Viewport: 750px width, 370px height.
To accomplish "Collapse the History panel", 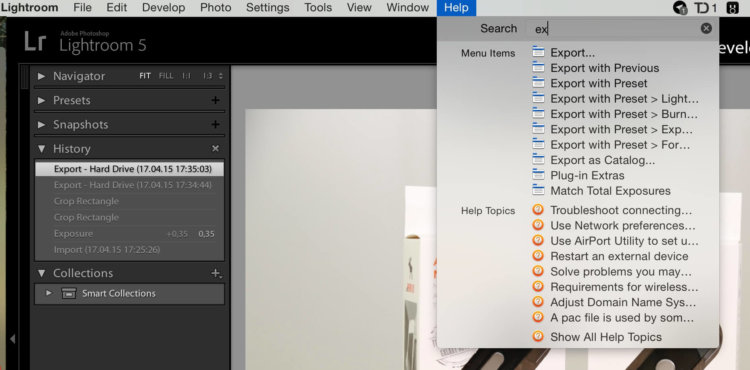I will [x=42, y=149].
